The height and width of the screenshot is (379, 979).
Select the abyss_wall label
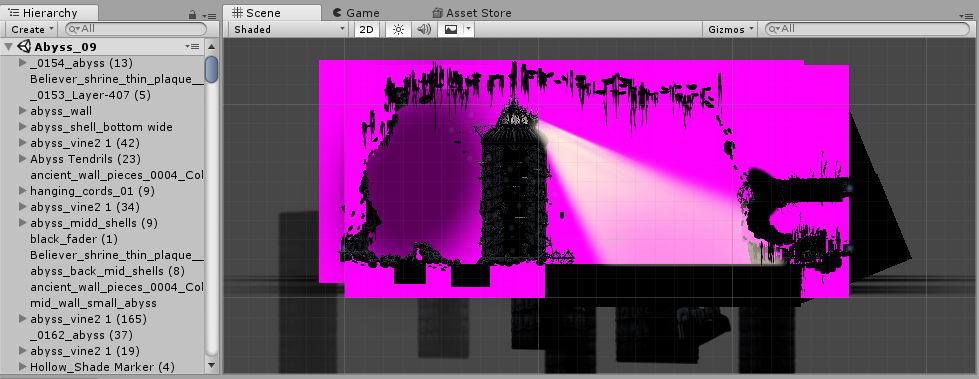61,111
